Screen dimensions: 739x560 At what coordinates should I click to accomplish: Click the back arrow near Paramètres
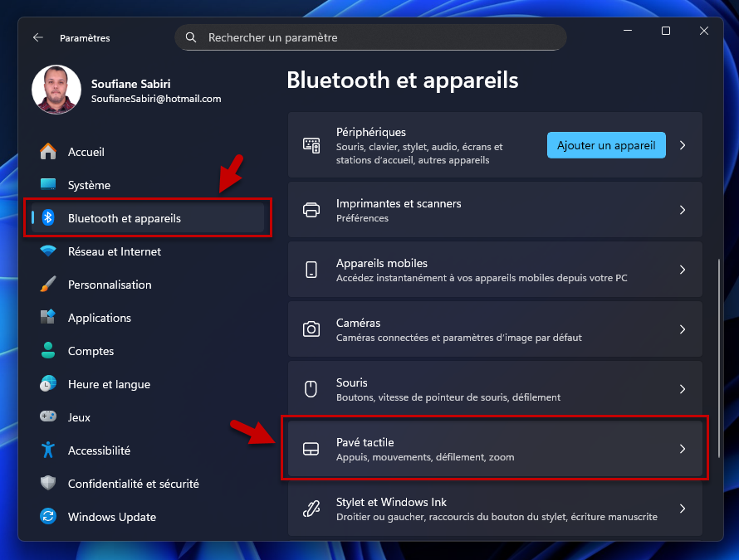click(x=38, y=37)
